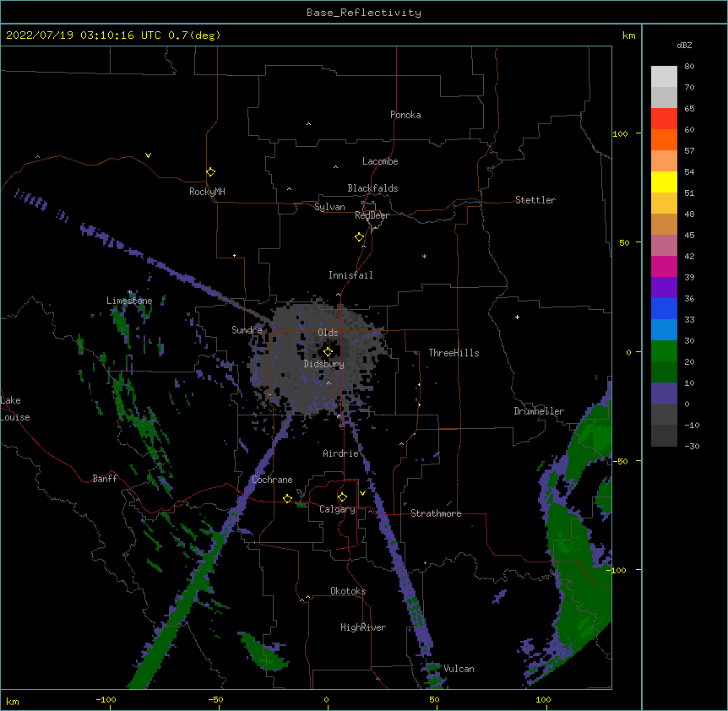728x711 pixels.
Task: Click the Stettler town label
Action: [x=535, y=200]
